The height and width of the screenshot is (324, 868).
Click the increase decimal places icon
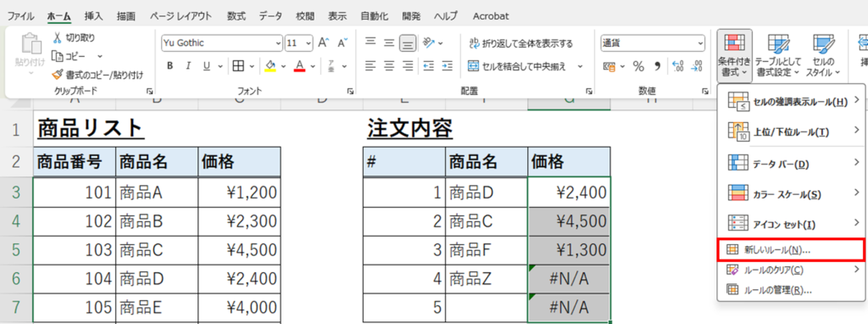[x=677, y=66]
